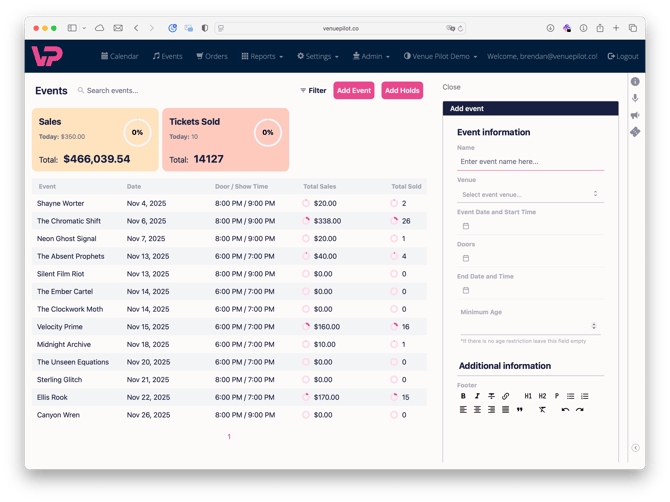Open the Calendar page from navbar
Viewport: 670px width, 502px height.
tap(119, 56)
